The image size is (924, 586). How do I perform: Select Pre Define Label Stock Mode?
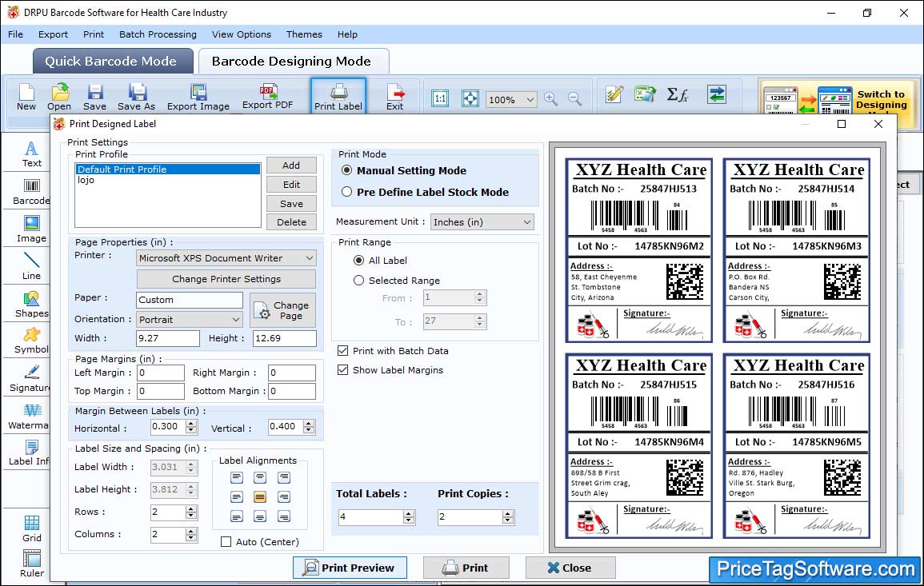pos(347,191)
